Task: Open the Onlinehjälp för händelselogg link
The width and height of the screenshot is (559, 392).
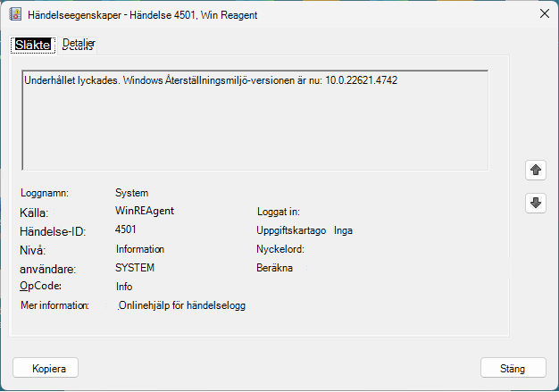Action: [182, 305]
